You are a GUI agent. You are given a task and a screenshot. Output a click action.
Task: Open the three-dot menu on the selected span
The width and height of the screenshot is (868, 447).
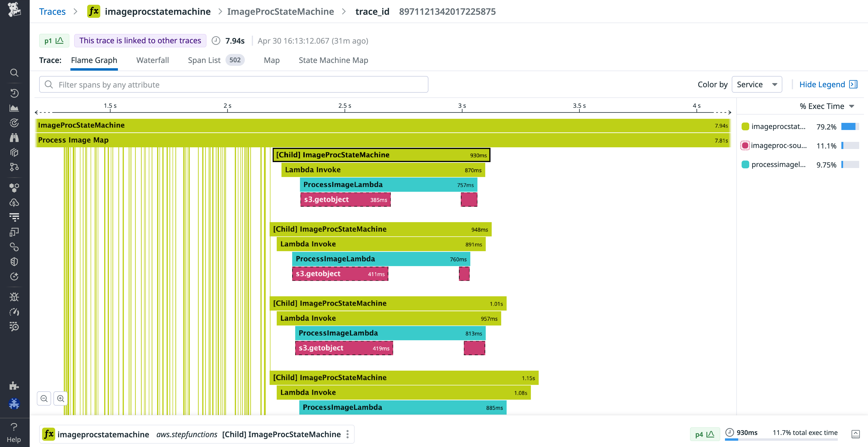(347, 434)
